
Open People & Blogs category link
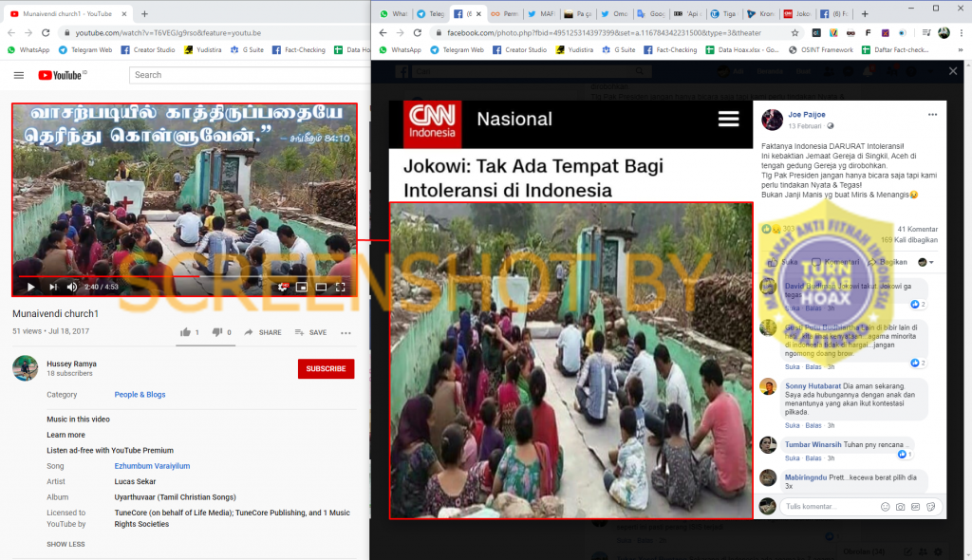click(140, 395)
